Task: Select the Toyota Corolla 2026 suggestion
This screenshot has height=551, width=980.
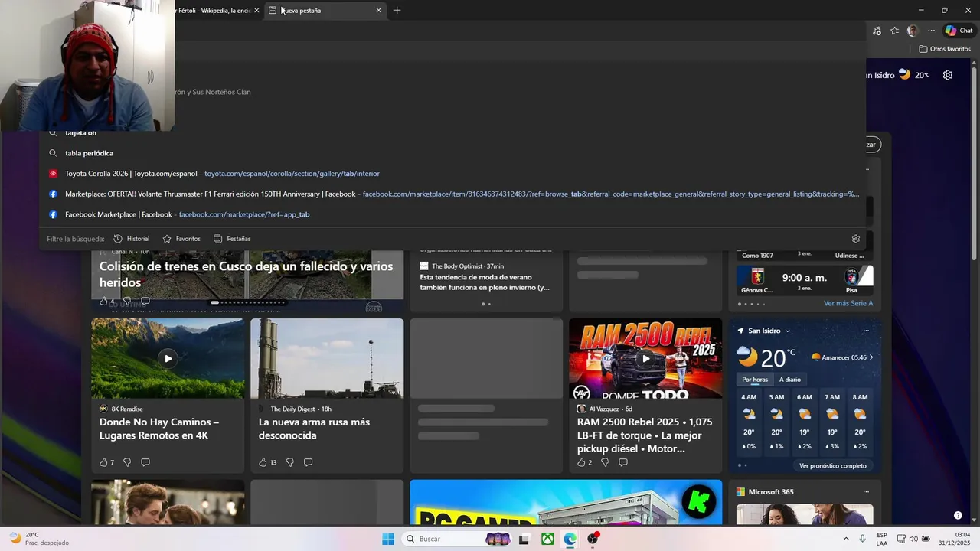Action: [452, 174]
